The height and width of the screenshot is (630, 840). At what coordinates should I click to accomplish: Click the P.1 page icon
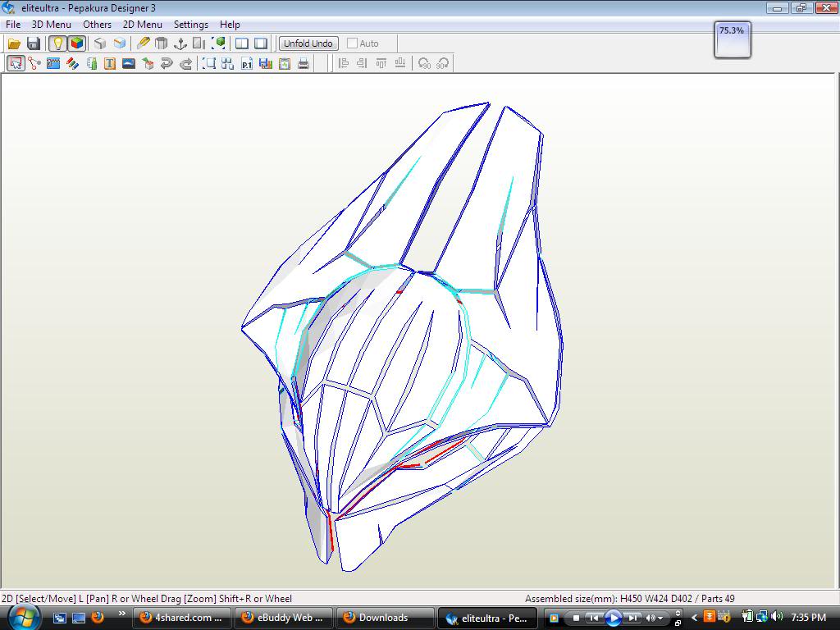point(246,64)
